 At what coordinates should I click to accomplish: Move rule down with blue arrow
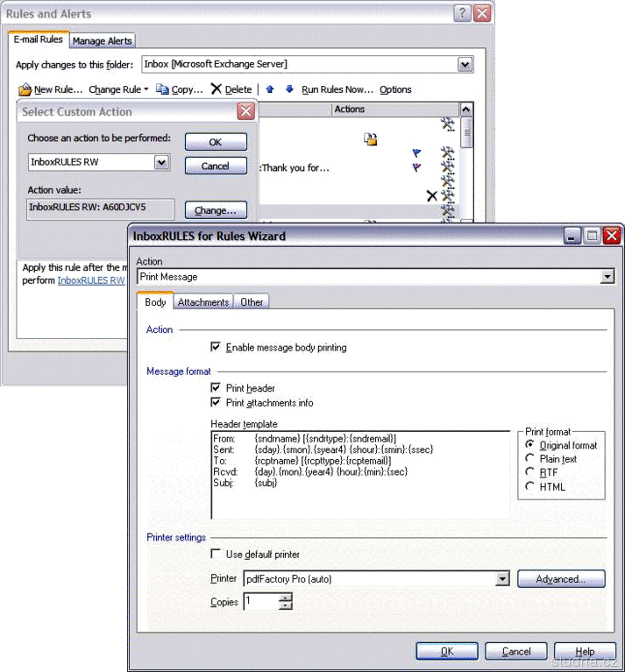pyautogui.click(x=290, y=88)
